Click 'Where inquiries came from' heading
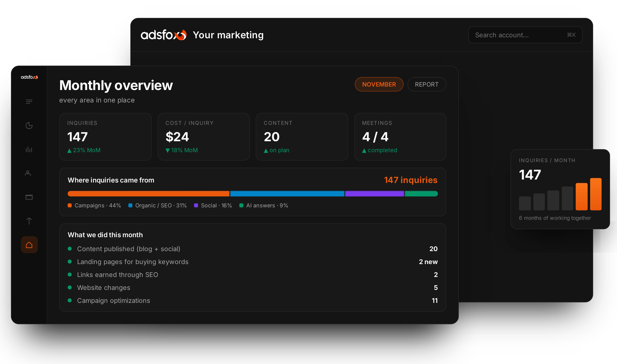This screenshot has height=364, width=617. click(x=111, y=180)
